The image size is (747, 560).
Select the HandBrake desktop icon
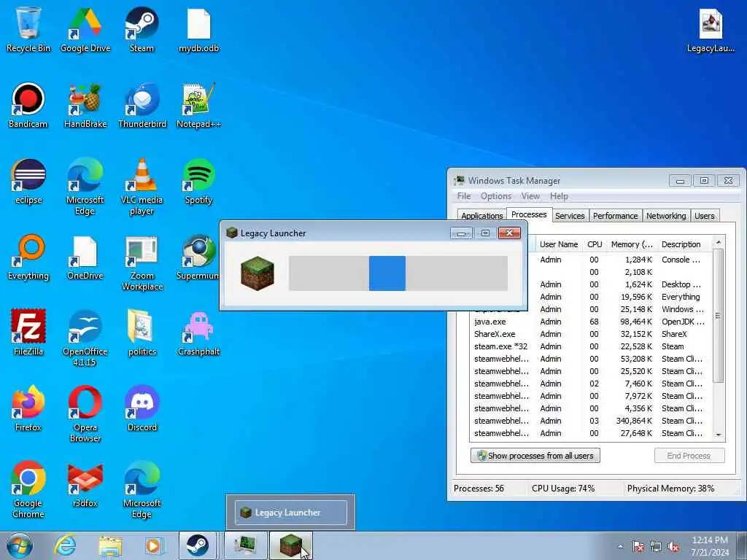click(x=85, y=105)
